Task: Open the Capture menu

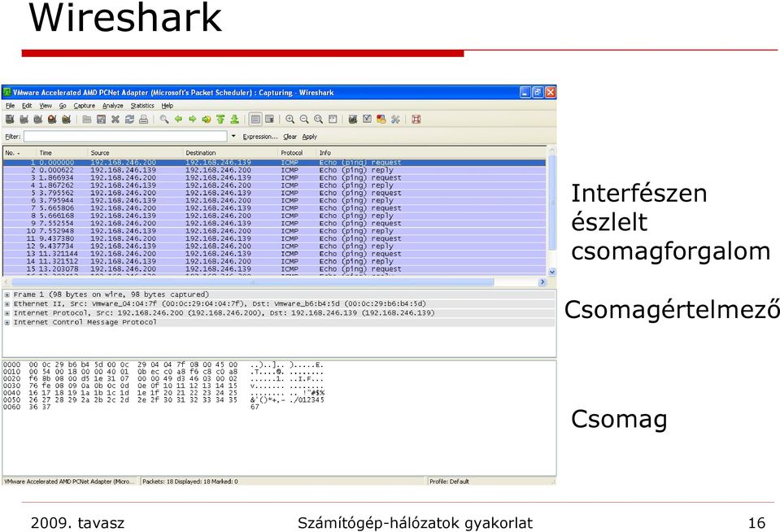Action: click(84, 106)
